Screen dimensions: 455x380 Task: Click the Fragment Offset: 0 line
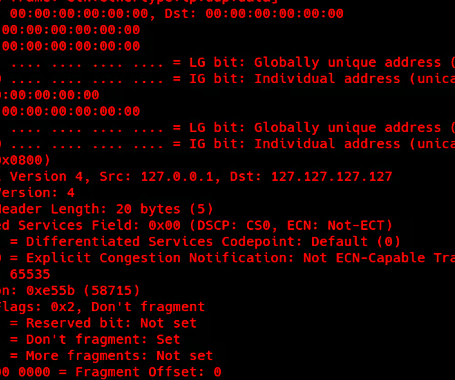point(111,372)
